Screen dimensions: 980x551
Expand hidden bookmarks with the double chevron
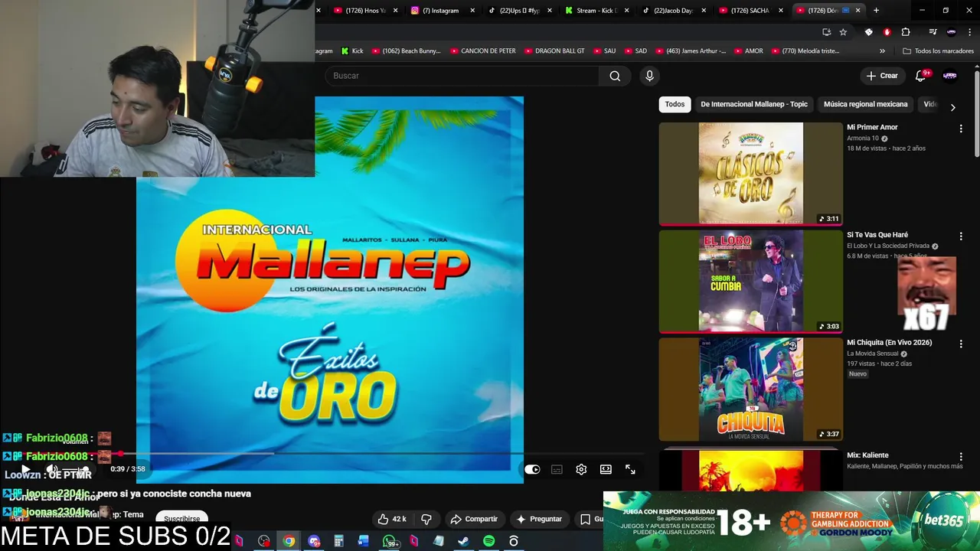coord(882,51)
